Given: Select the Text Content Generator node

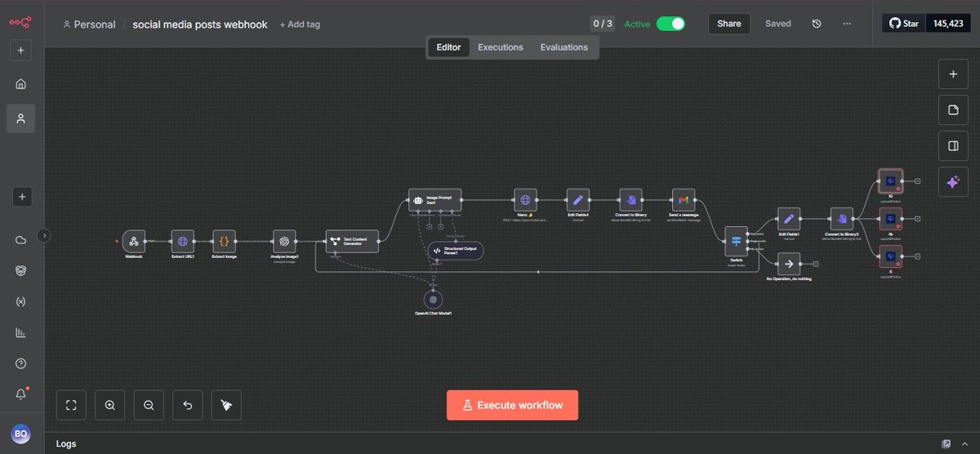Looking at the screenshot, I should [x=352, y=241].
